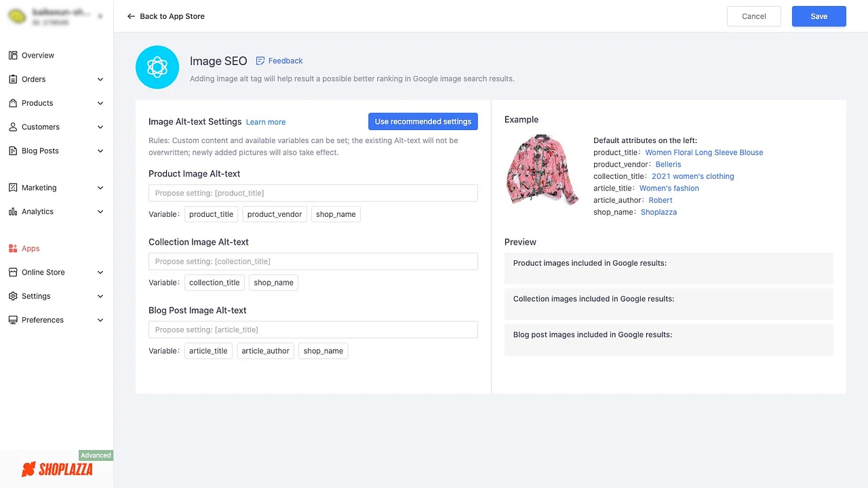868x488 pixels.
Task: Click the Settings gear icon
Action: coord(13,296)
